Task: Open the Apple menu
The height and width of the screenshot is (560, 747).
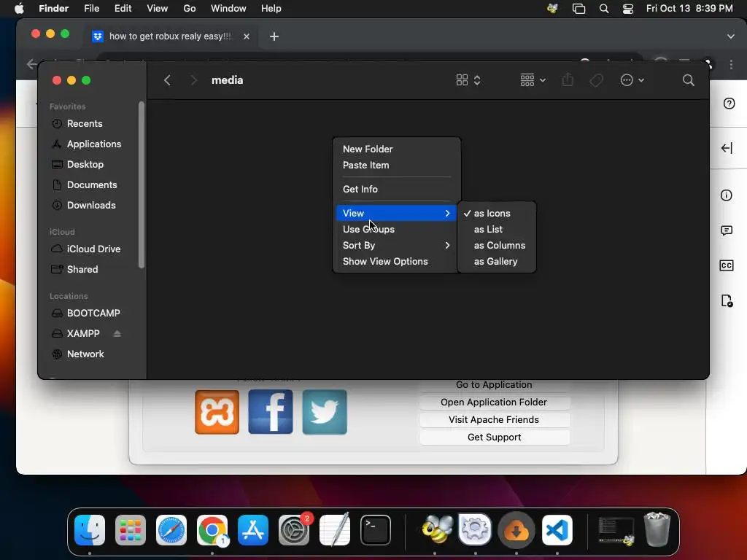Action: click(19, 8)
